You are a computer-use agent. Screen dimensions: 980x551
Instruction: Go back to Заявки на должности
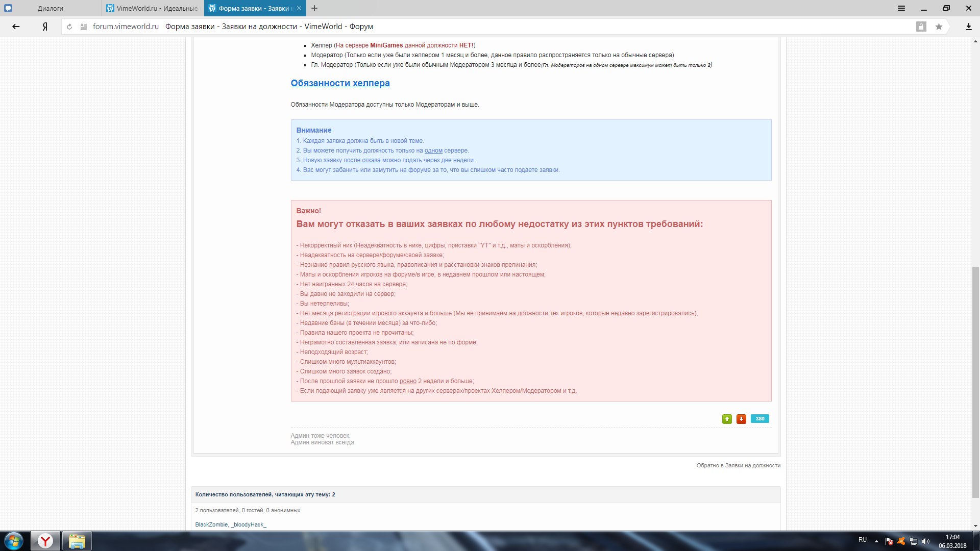tap(738, 465)
